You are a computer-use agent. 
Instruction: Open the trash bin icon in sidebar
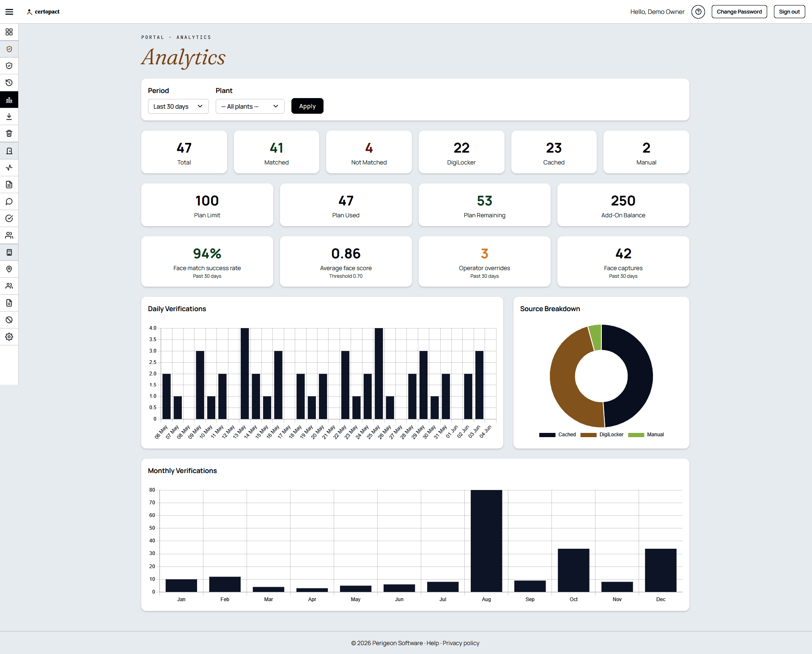click(9, 134)
